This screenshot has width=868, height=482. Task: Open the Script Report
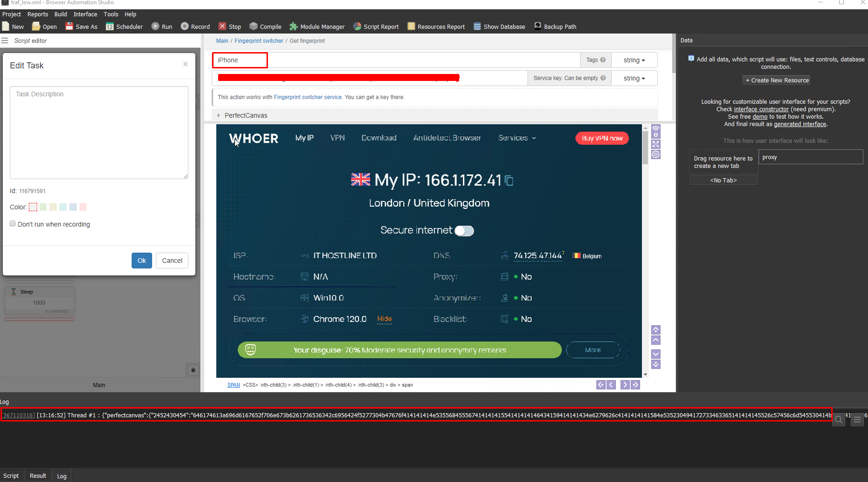[357, 27]
